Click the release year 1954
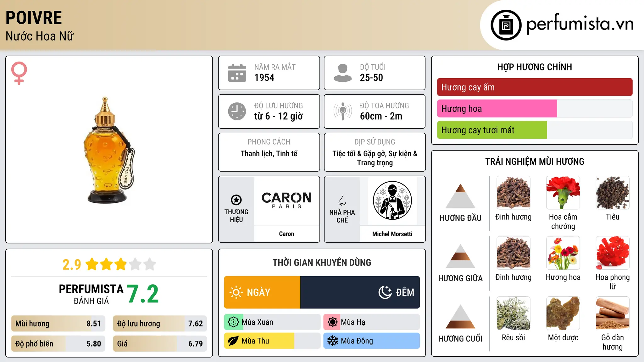Viewport: 644px width, 362px height. (264, 78)
